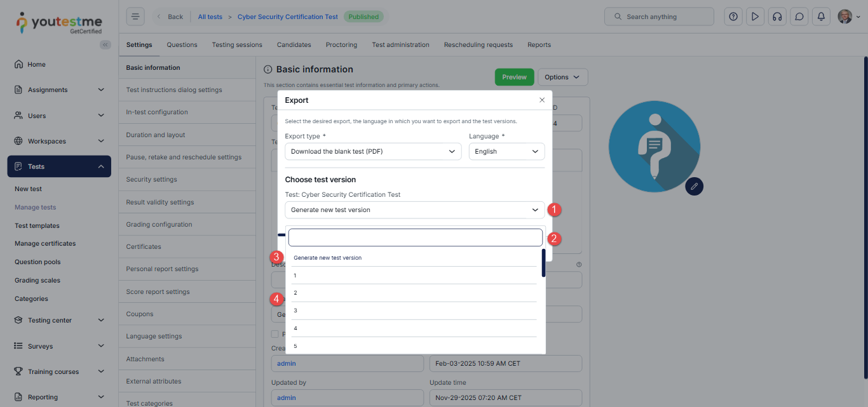Open the notifications bell
The height and width of the screenshot is (407, 868).
pos(821,17)
